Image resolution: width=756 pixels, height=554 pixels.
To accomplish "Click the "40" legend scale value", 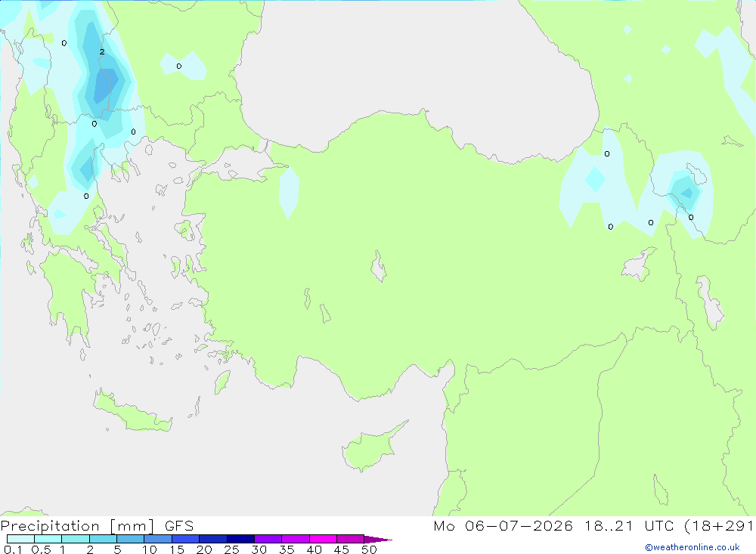I will point(314,549).
